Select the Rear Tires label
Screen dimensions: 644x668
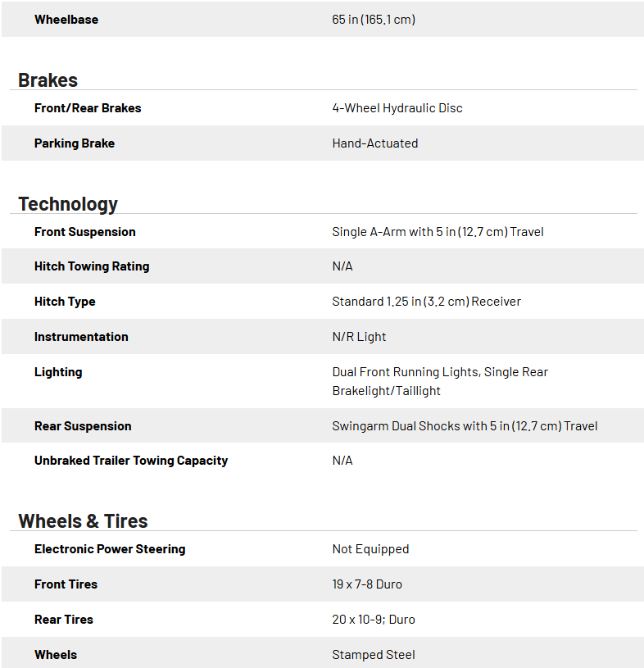tap(64, 620)
